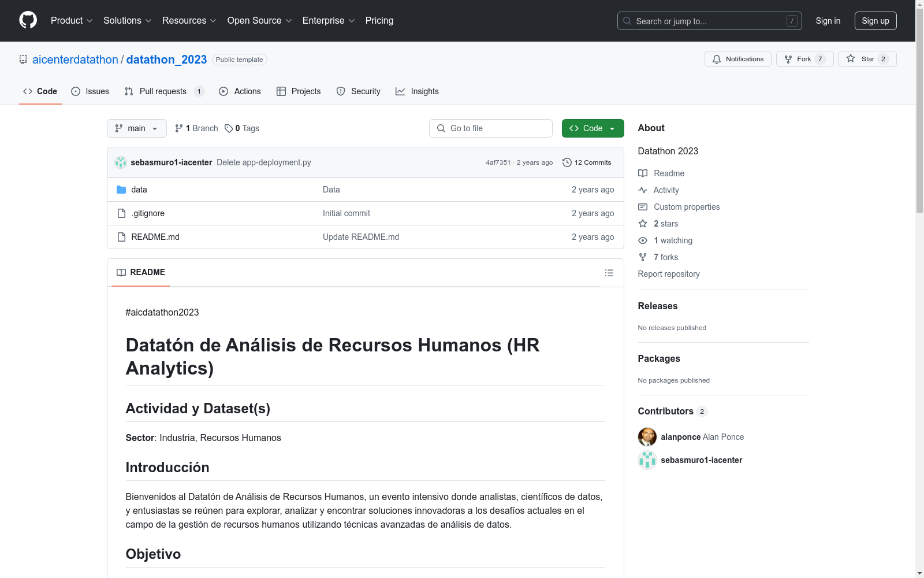The width and height of the screenshot is (924, 578).
Task: Click the Notifications bell button
Action: pos(738,59)
